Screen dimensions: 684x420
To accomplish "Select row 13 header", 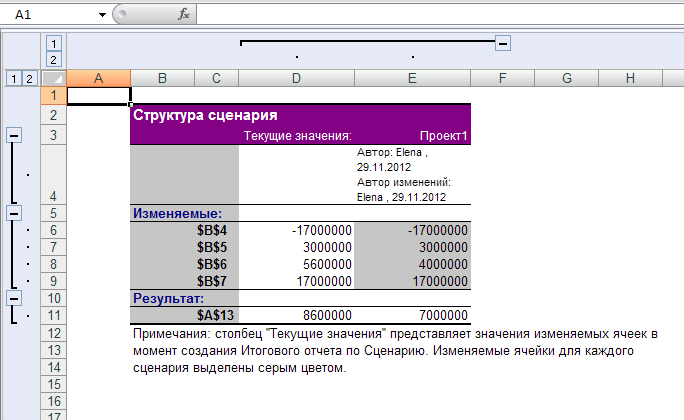I will click(x=54, y=350).
